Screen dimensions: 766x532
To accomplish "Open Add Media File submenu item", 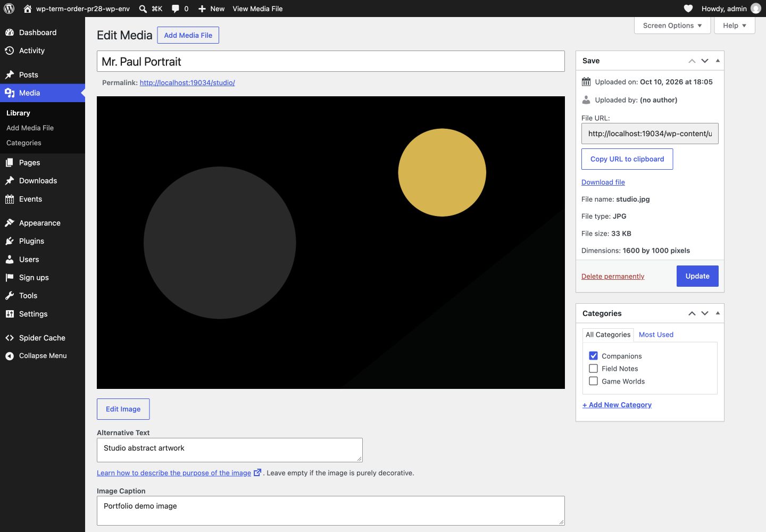I will 30,128.
